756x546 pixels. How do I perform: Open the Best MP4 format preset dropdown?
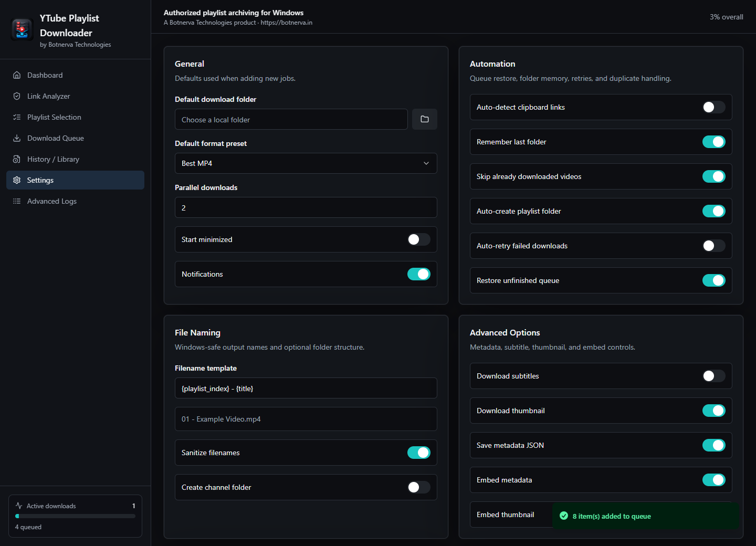[306, 163]
